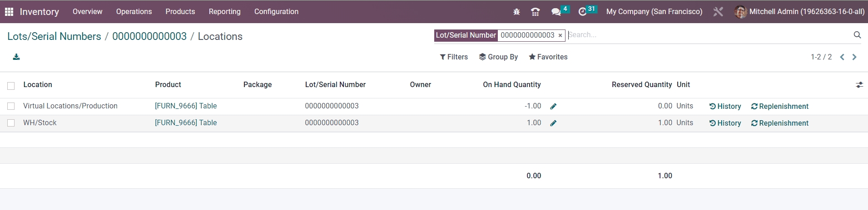This screenshot has width=868, height=210.
Task: Click the export download icon
Action: pos(16,57)
